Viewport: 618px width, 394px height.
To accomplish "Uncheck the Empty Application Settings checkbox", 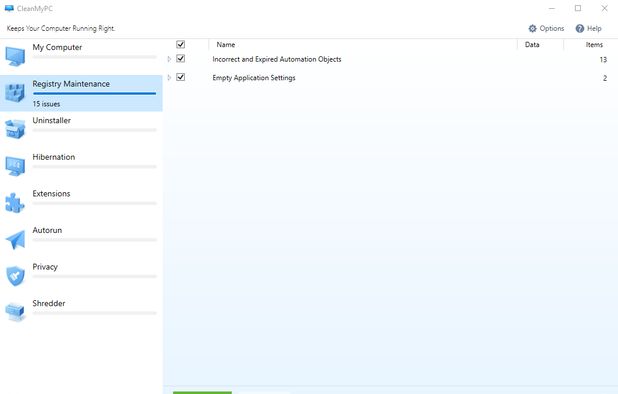I will point(181,77).
